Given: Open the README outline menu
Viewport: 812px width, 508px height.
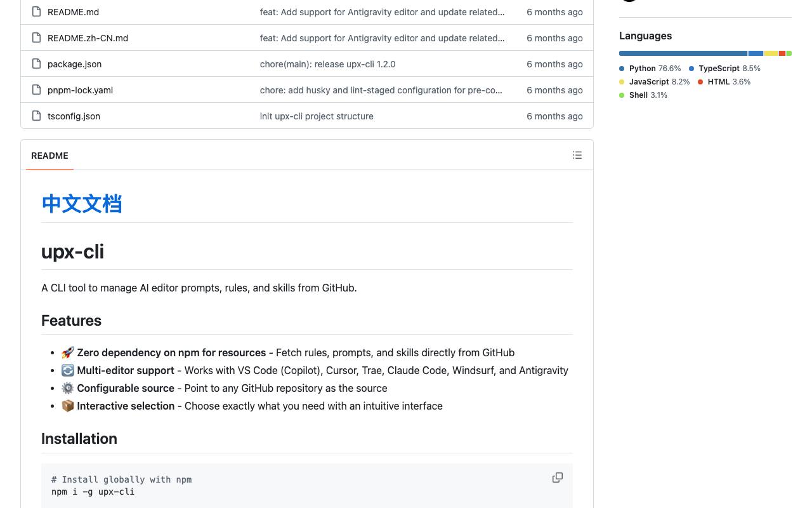Looking at the screenshot, I should tap(577, 155).
